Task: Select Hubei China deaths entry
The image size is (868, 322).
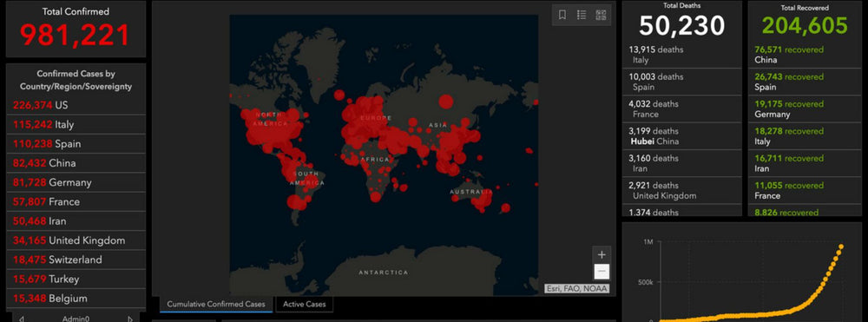Action: pyautogui.click(x=682, y=136)
